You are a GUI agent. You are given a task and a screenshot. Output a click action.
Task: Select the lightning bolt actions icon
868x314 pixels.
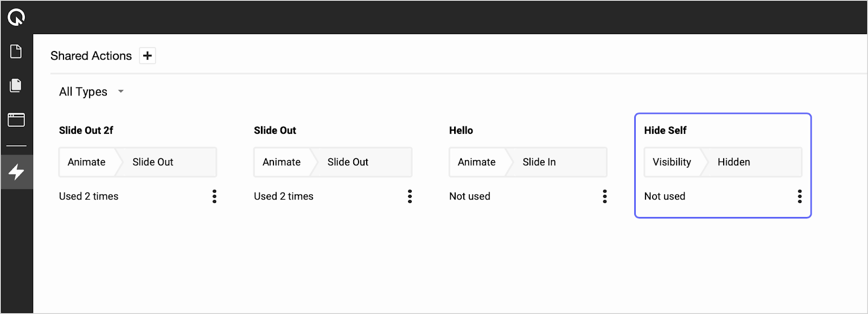pyautogui.click(x=16, y=172)
